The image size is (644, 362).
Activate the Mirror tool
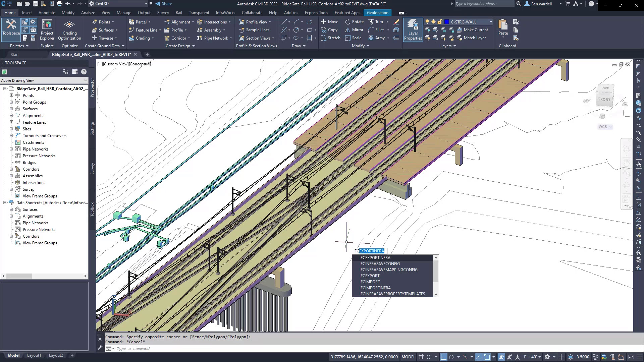click(x=355, y=29)
